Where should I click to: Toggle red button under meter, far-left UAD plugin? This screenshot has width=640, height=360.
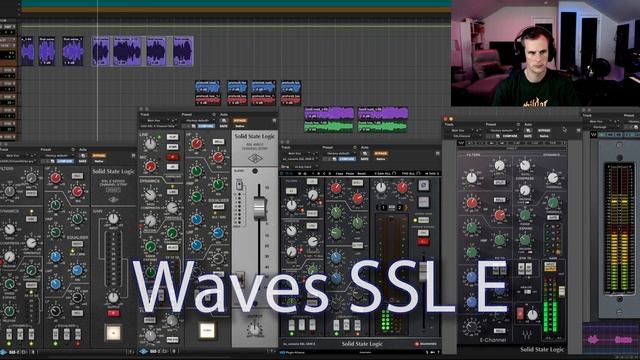pyautogui.click(x=113, y=313)
